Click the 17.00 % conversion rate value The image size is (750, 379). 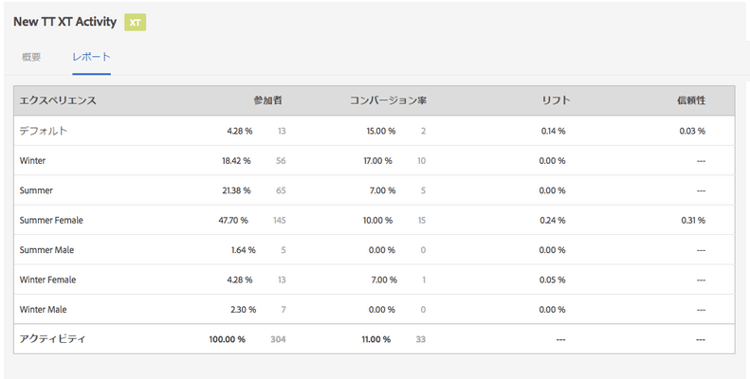coord(378,161)
